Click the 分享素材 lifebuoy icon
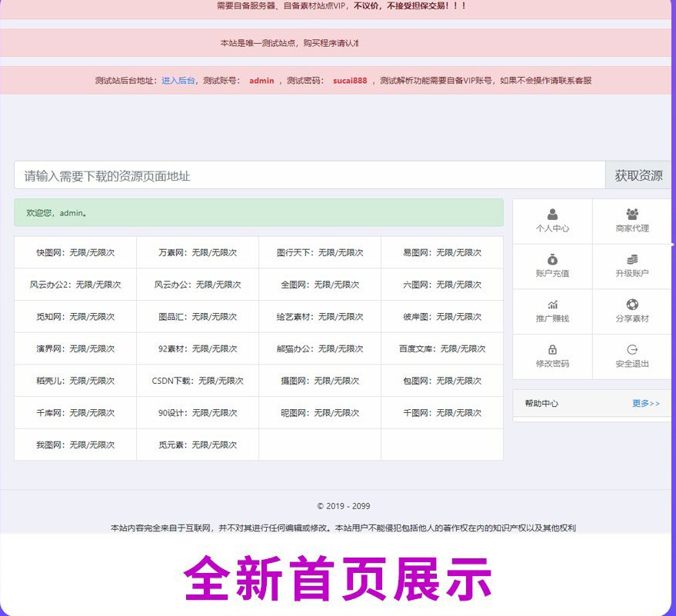 coord(632,305)
